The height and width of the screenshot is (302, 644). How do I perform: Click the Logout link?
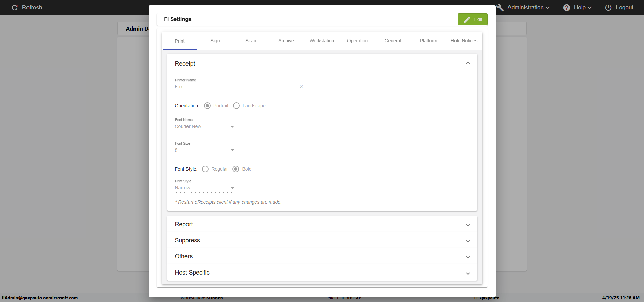619,7
